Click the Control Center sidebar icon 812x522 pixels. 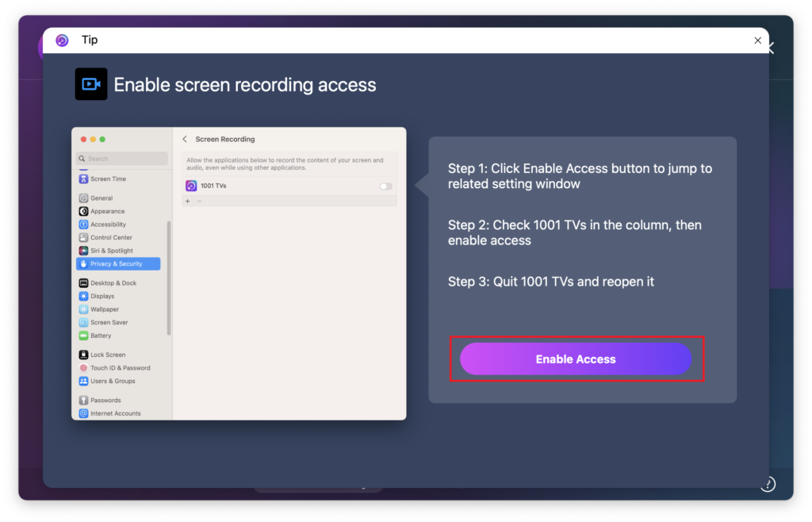pos(83,238)
